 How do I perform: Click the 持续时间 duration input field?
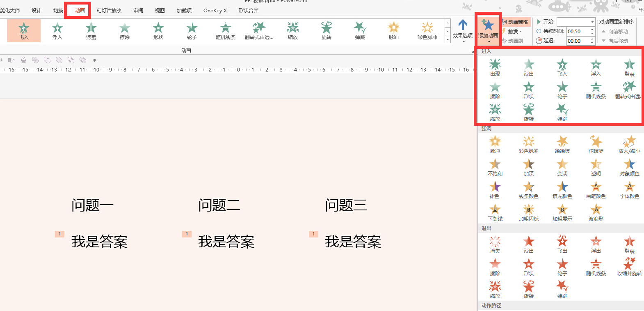[x=578, y=31]
